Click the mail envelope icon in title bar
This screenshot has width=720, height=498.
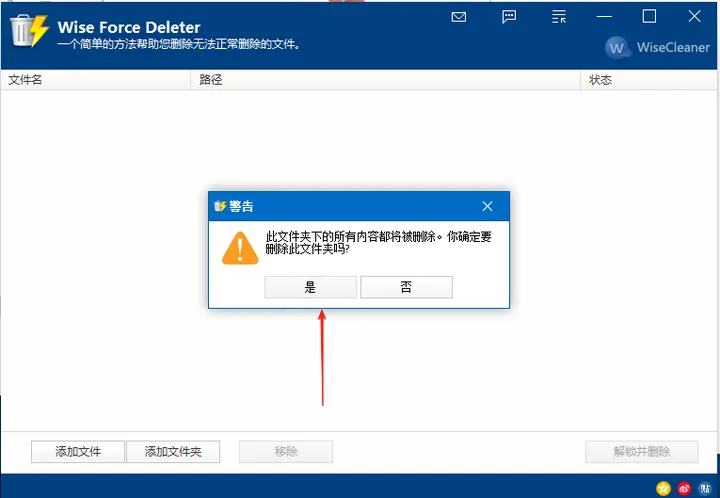(459, 17)
